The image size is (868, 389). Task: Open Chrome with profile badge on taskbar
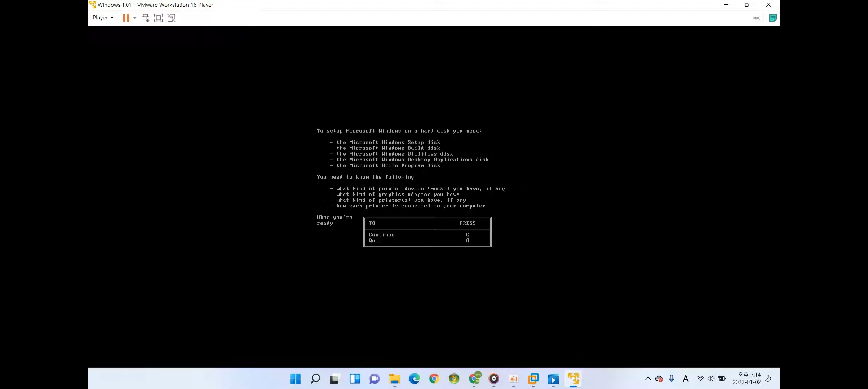(474, 379)
